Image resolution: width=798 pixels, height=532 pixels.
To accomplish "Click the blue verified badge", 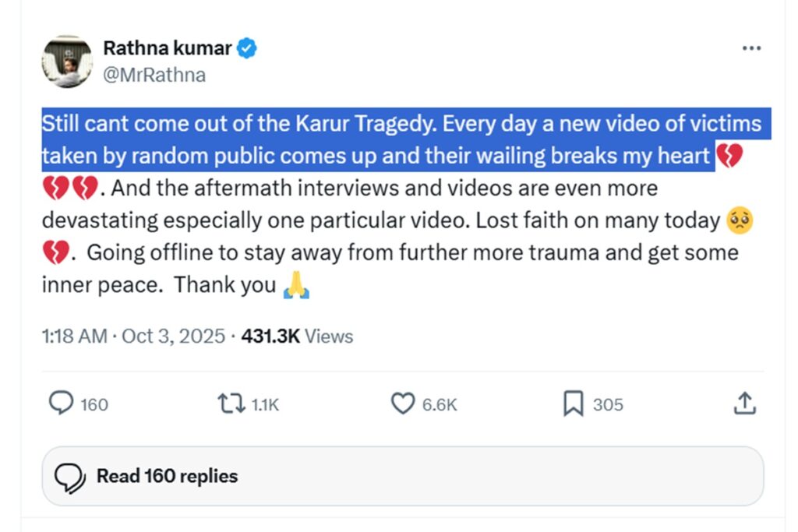I will click(247, 48).
